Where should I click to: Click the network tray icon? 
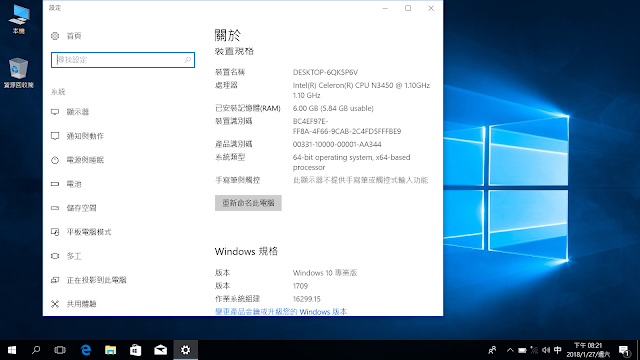[534, 350]
